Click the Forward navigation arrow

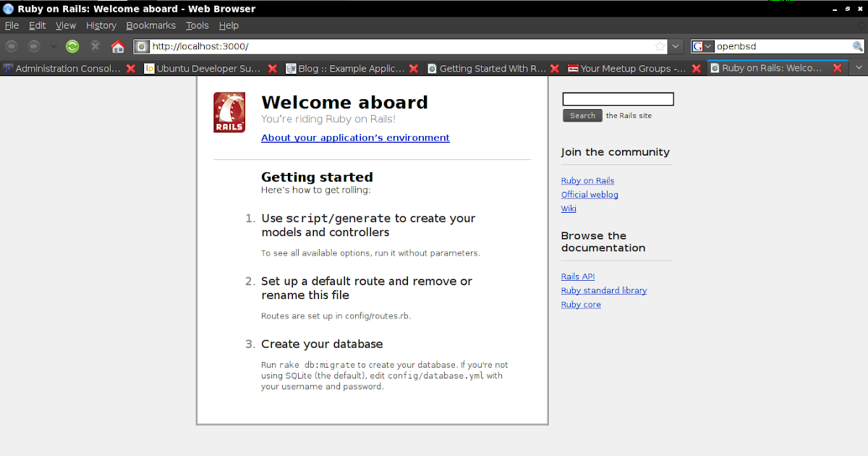(34, 46)
